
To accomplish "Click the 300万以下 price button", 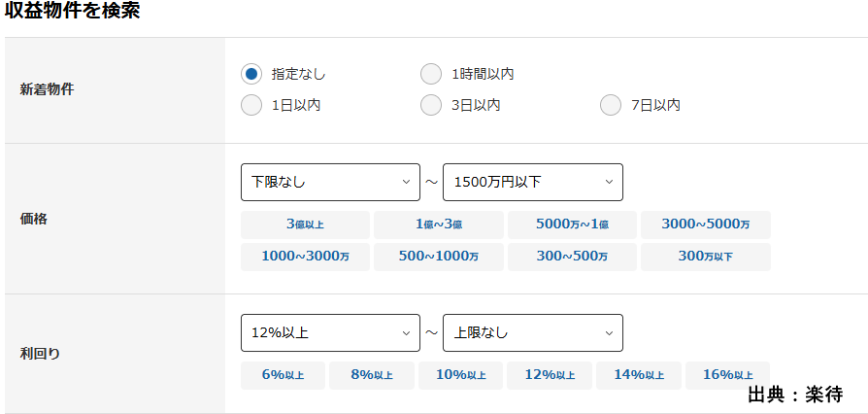I will (x=706, y=257).
